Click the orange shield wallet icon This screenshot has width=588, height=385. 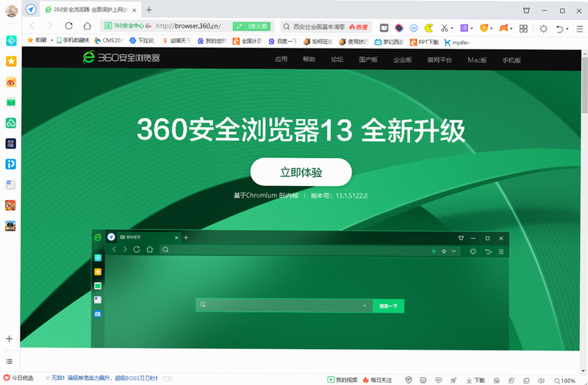484,28
